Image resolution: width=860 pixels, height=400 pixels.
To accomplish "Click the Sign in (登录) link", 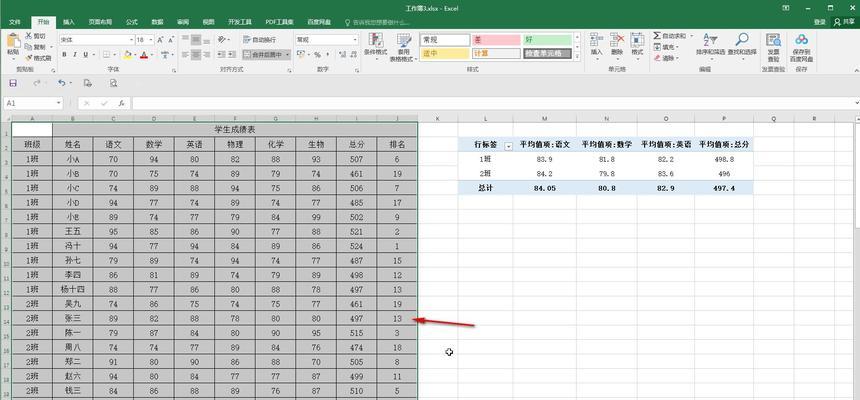I will 819,22.
